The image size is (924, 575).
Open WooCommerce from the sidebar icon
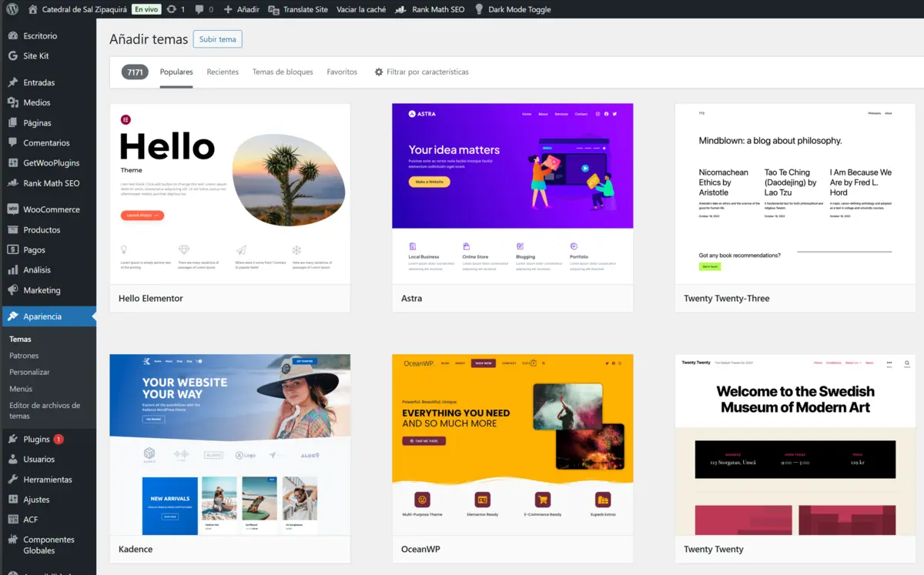coord(12,209)
